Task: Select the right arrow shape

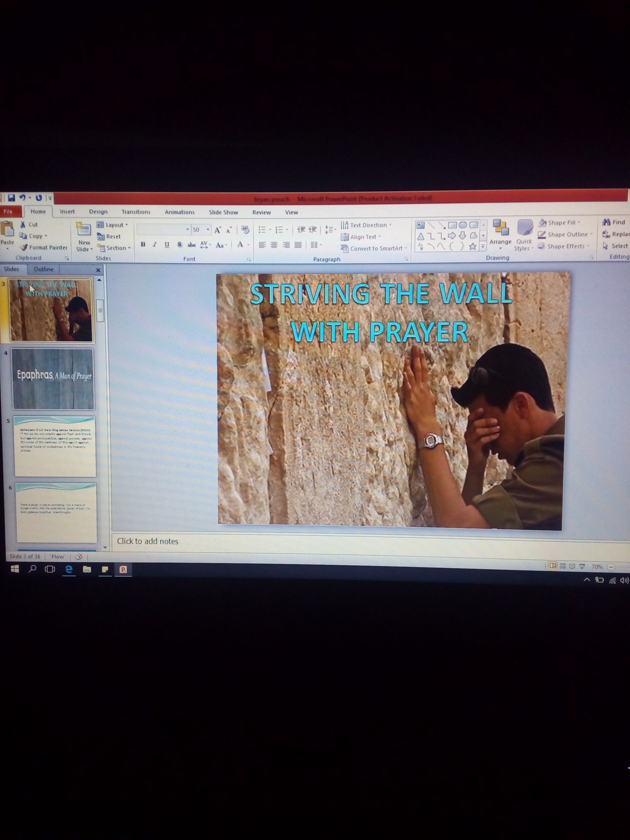Action: 452,236
